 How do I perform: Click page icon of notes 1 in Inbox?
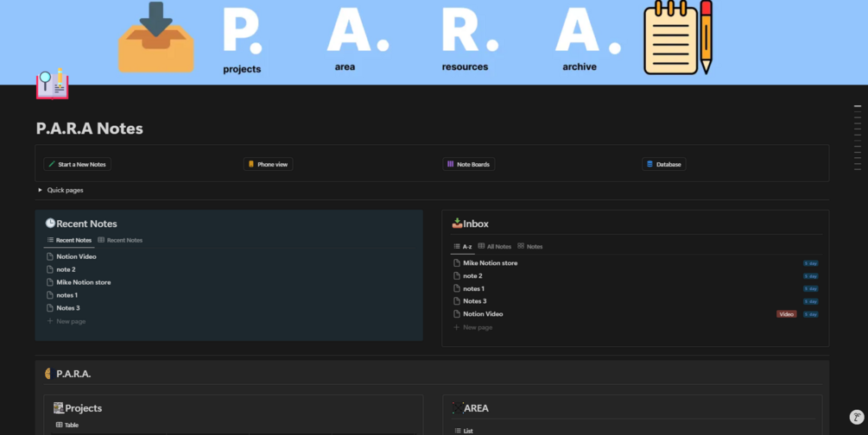[x=457, y=288]
